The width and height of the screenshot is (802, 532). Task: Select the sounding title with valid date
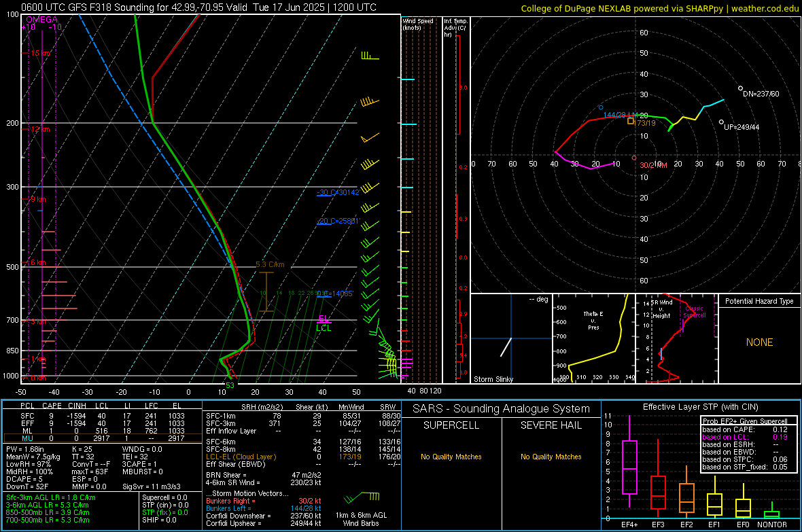198,7
